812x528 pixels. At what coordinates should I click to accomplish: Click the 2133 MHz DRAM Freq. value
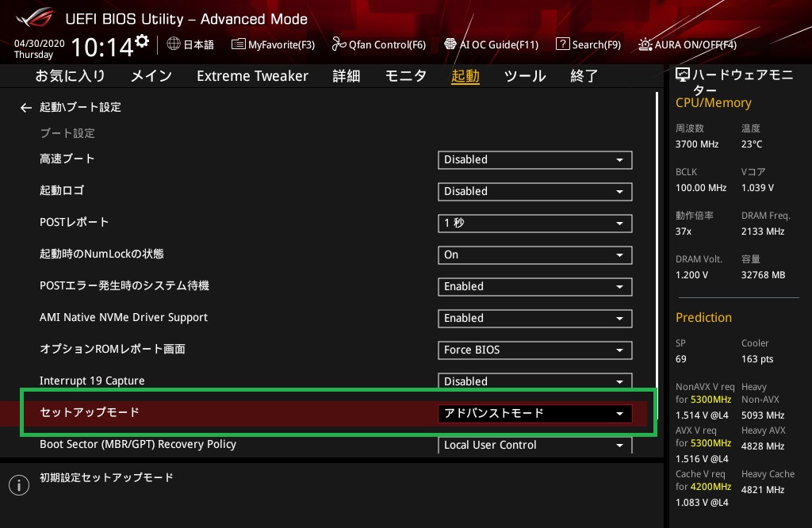point(762,231)
